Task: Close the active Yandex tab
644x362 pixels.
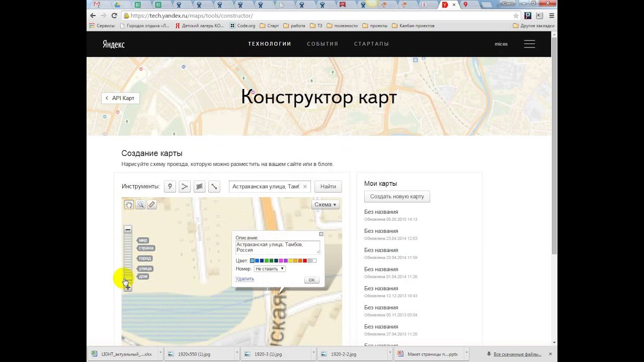Action: coord(454,5)
